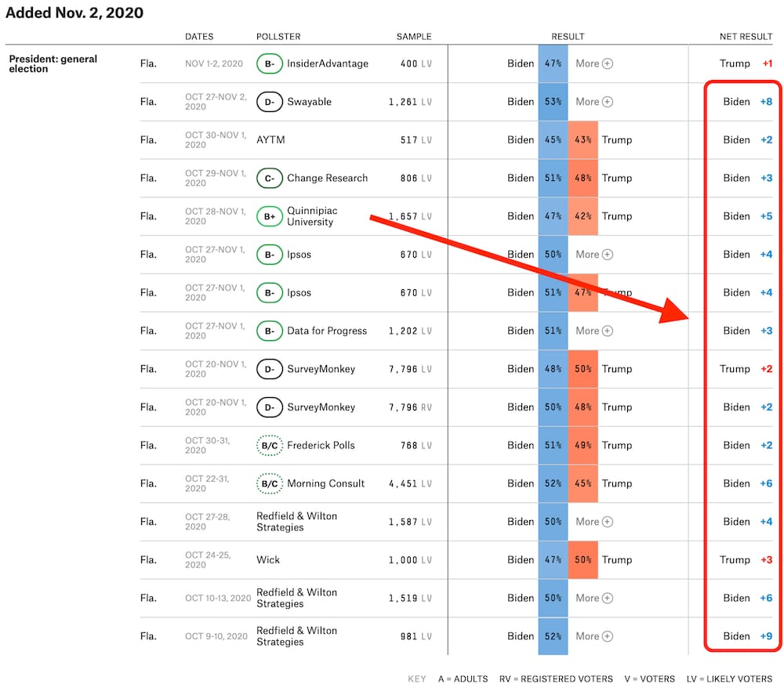Click the D- badge in SurveyMonkey's 7,796 RV row
784x691 pixels.
[x=270, y=407]
